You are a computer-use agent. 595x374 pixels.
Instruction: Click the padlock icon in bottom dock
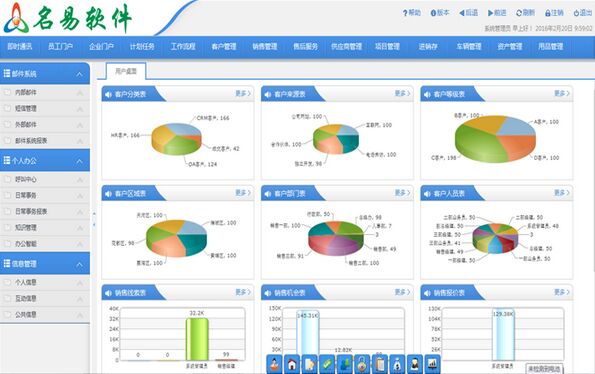(x=362, y=364)
